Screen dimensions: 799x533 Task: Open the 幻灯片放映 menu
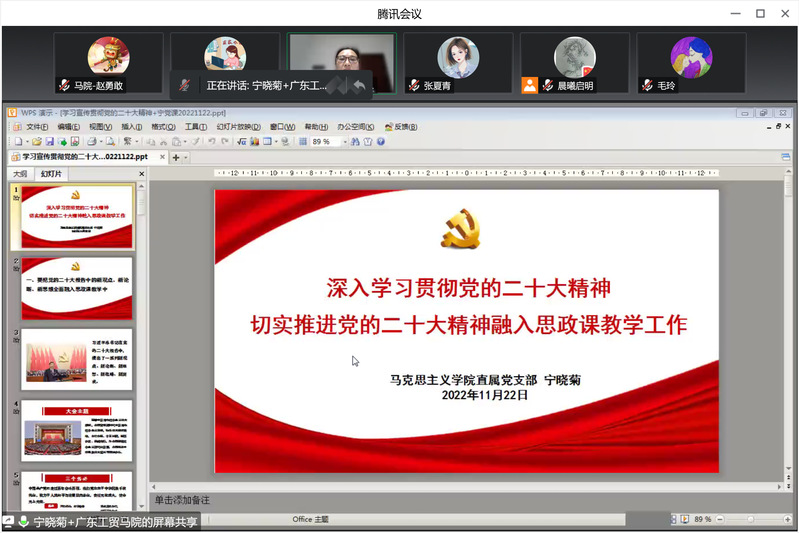tap(240, 127)
